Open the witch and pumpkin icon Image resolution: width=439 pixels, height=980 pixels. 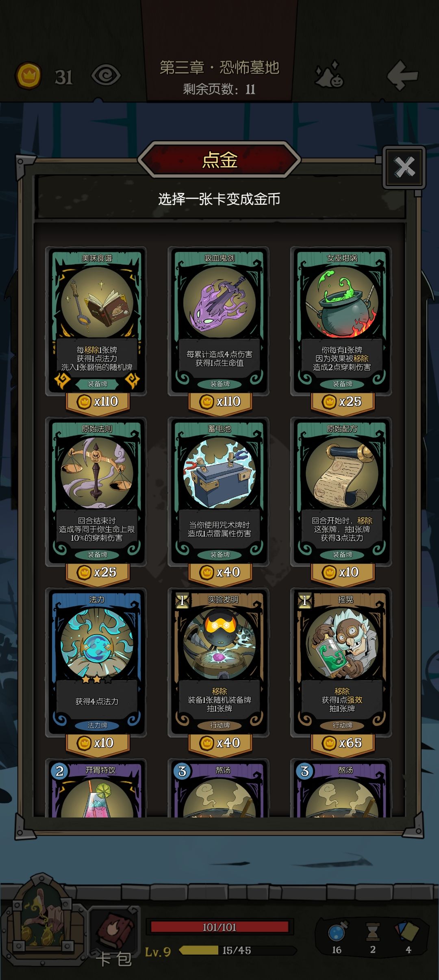pos(329,74)
